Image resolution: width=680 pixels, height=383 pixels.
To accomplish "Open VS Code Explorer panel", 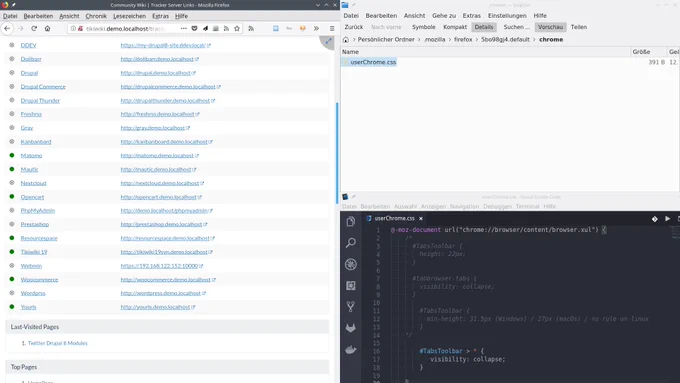I will tap(351, 221).
